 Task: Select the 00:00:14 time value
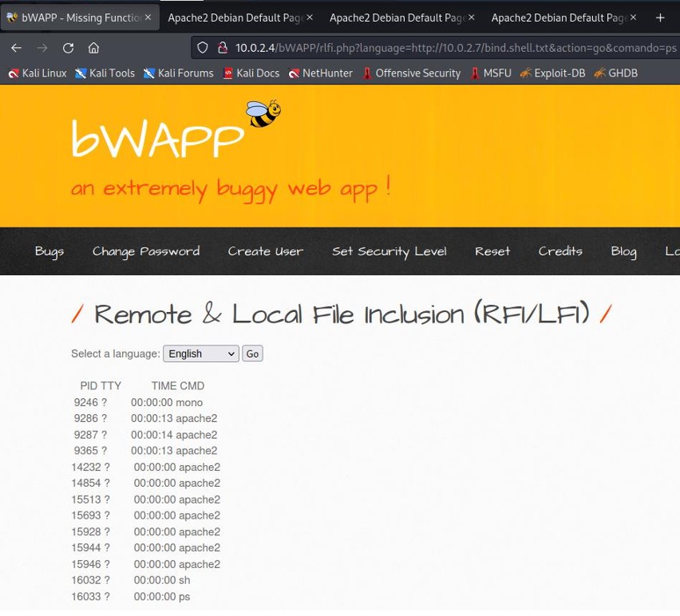(x=152, y=435)
